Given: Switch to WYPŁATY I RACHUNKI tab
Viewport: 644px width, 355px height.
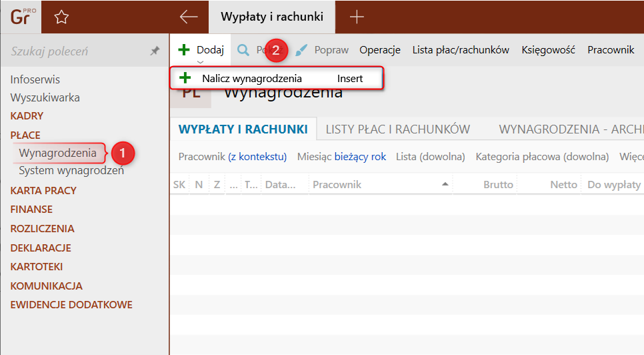Looking at the screenshot, I should (243, 129).
